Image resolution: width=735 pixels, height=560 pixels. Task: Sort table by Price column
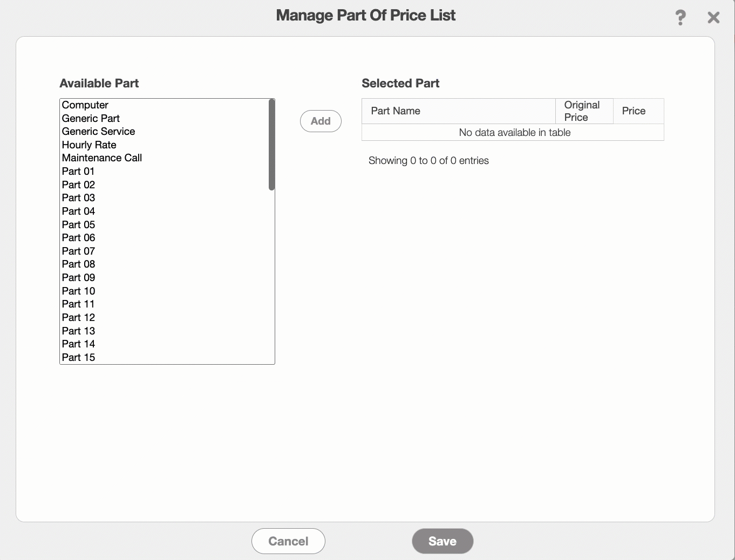click(x=634, y=111)
